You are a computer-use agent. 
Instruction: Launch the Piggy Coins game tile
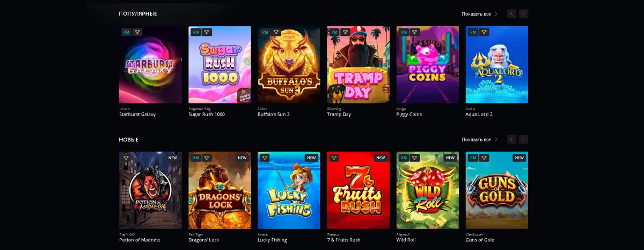[x=428, y=65]
